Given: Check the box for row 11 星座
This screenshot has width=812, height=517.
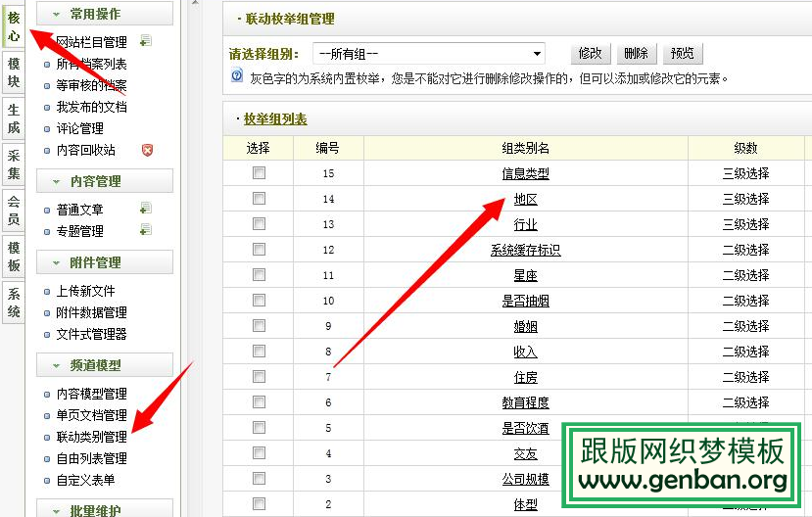Looking at the screenshot, I should (x=259, y=275).
